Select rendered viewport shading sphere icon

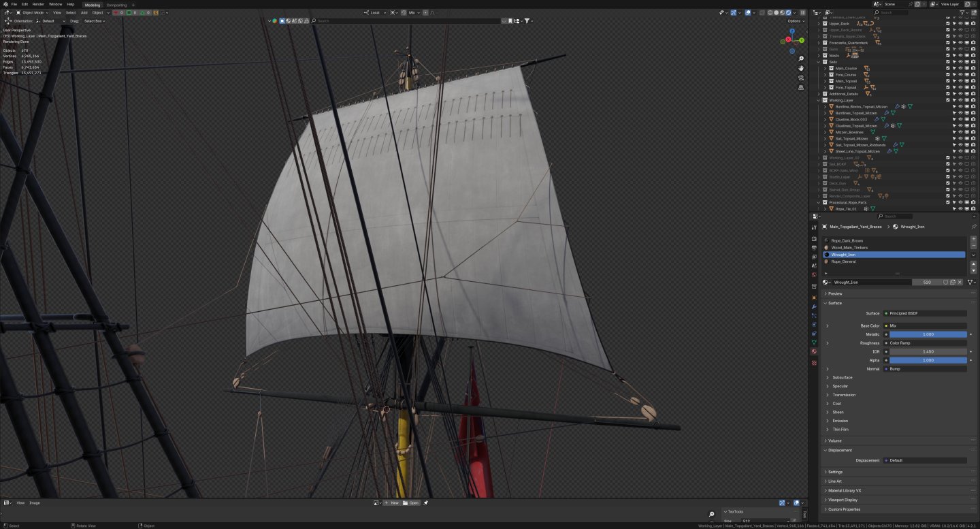point(789,12)
